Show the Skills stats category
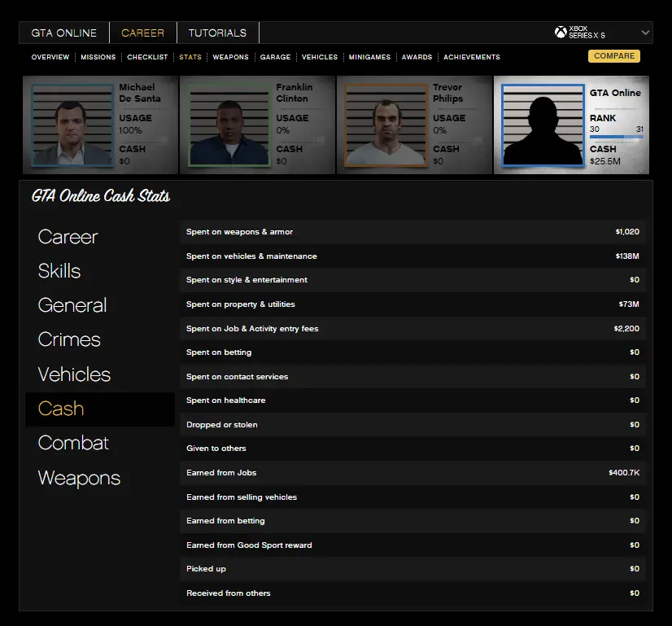Viewport: 672px width, 626px height. click(59, 271)
